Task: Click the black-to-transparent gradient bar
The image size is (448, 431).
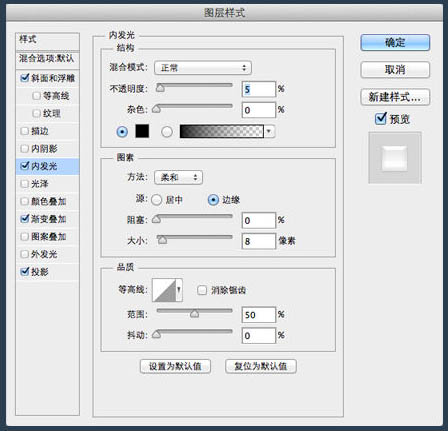Action: (x=222, y=131)
